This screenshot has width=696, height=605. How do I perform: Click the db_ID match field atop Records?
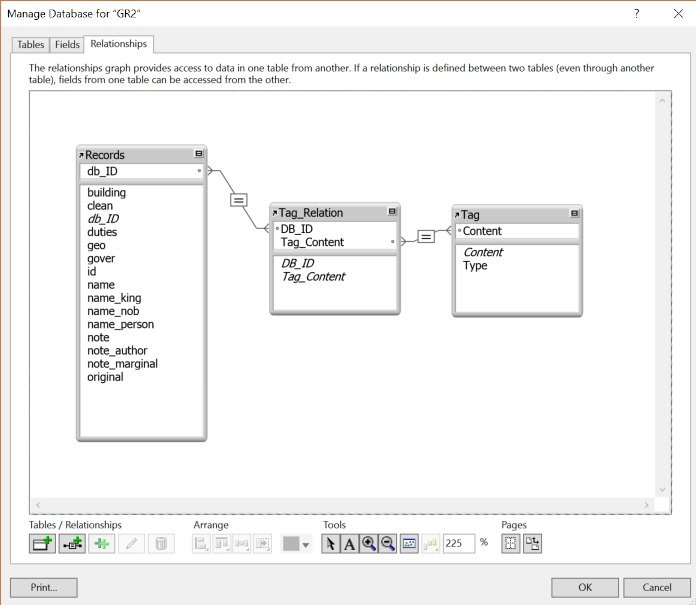[x=142, y=171]
